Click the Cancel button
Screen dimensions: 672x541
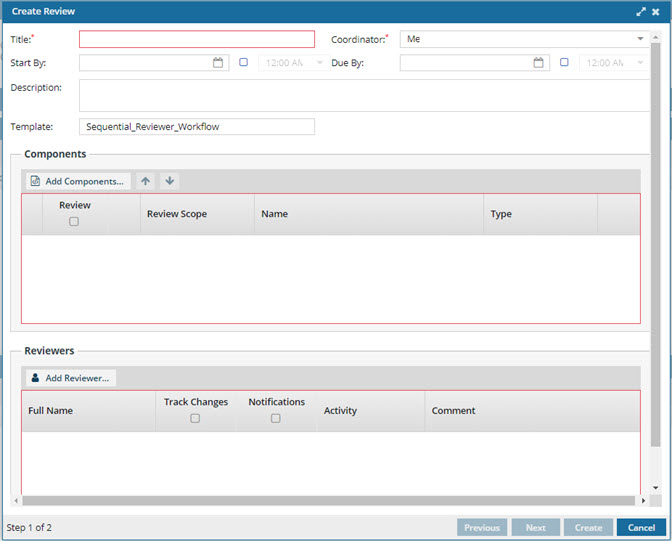pos(642,527)
